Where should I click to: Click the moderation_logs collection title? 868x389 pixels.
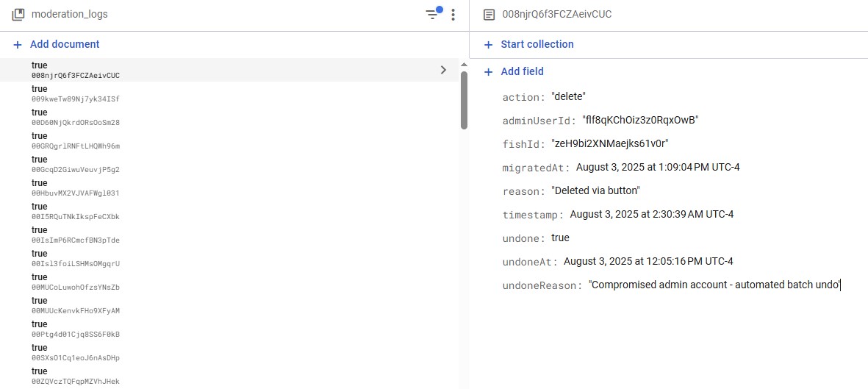[70, 15]
